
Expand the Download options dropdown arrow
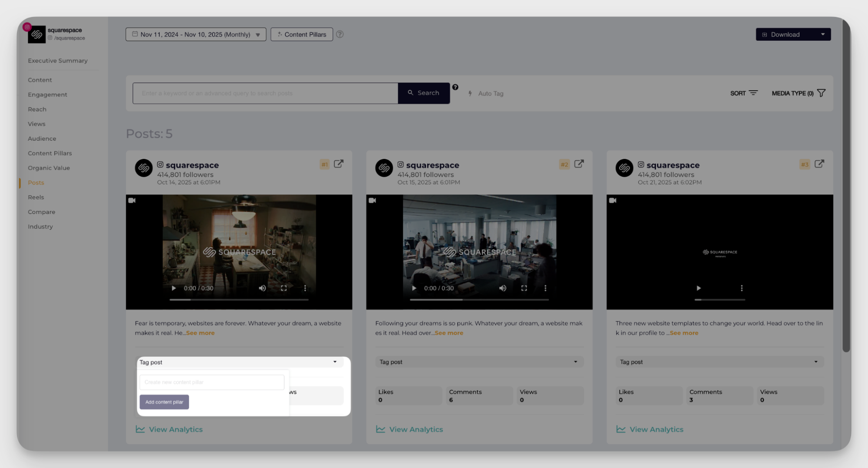[x=822, y=34]
